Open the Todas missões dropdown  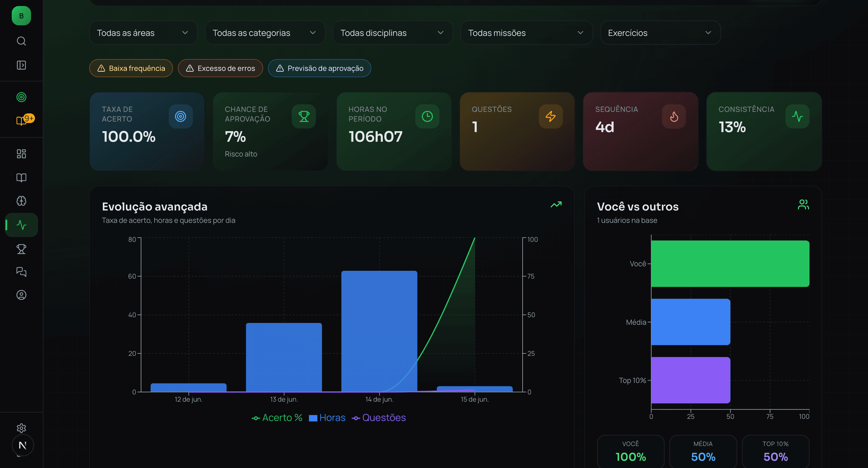click(x=526, y=33)
